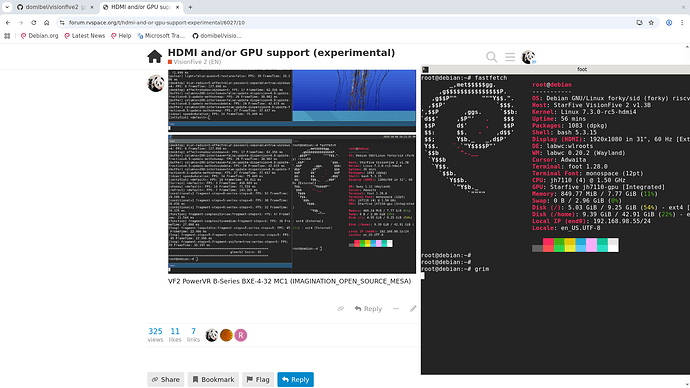Open the user avatar menu in header
690x388 pixels.
pyautogui.click(x=528, y=57)
